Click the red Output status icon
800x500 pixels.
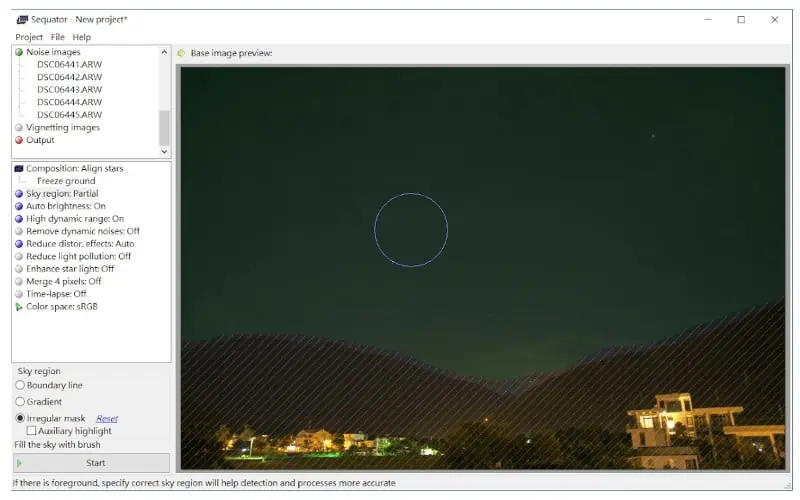pos(19,140)
